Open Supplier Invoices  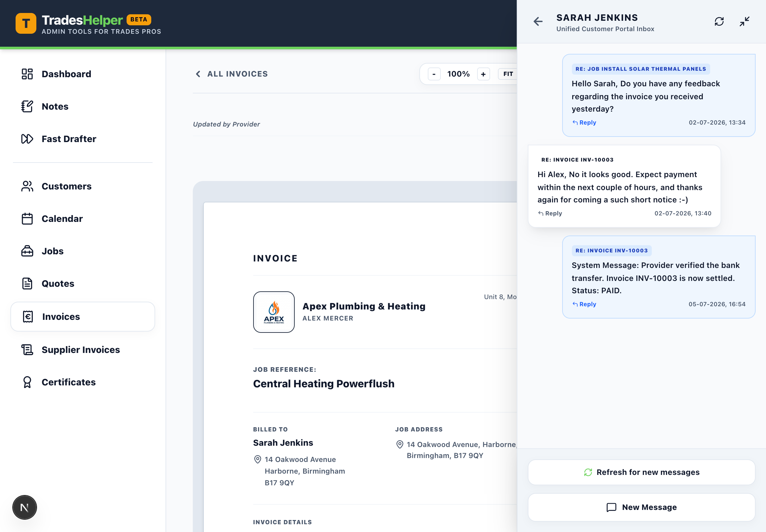(x=83, y=350)
